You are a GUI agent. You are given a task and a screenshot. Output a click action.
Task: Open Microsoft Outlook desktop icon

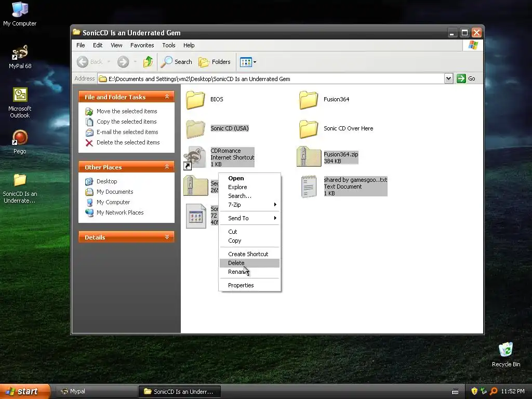20,103
